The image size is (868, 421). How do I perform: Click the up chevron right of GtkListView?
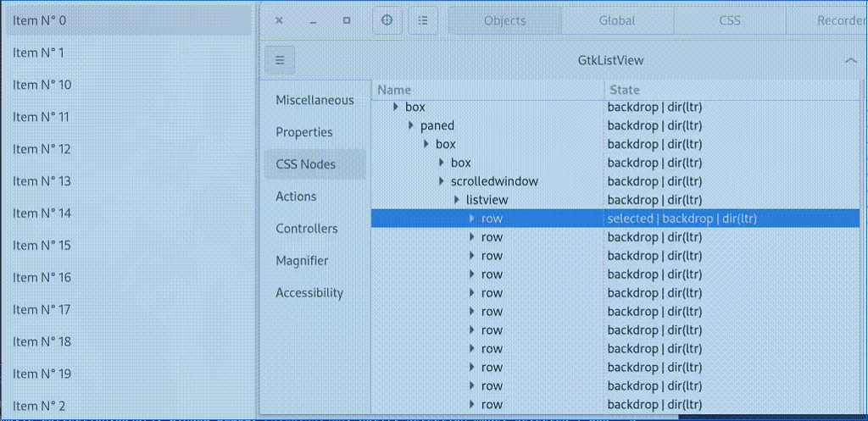[x=850, y=60]
